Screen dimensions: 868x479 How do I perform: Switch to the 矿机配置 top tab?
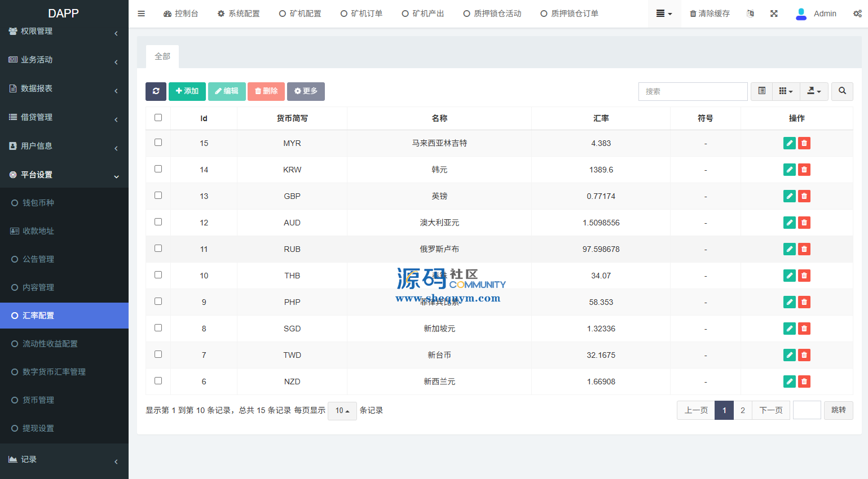[x=300, y=14]
